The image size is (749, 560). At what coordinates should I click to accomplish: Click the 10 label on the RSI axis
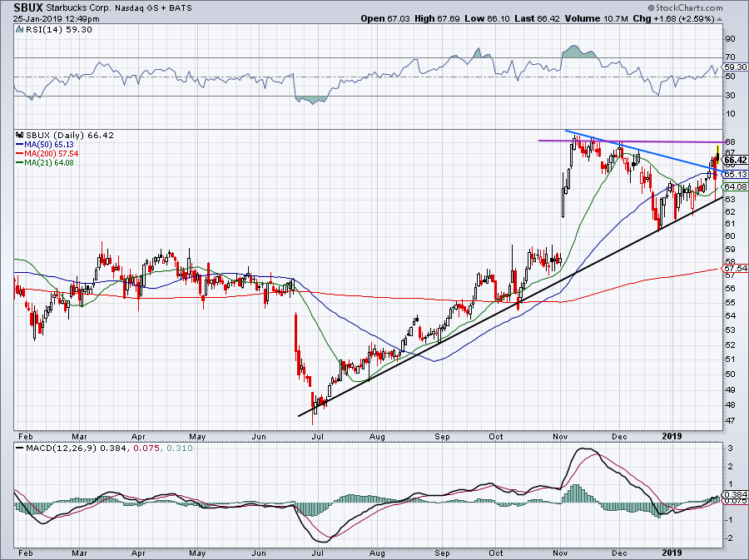(x=730, y=114)
